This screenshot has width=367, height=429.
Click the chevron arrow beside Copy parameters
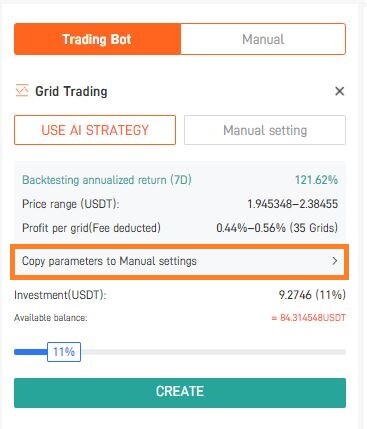335,261
